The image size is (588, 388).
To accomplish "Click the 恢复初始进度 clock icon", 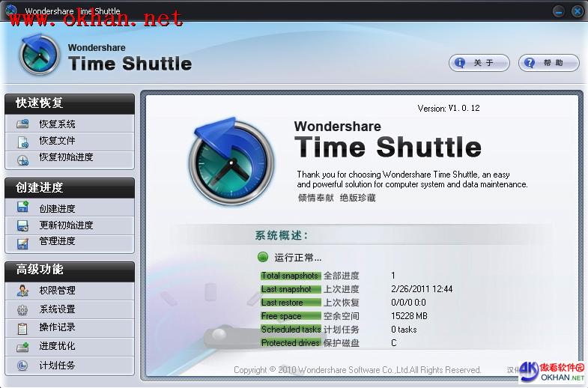I will [x=23, y=160].
